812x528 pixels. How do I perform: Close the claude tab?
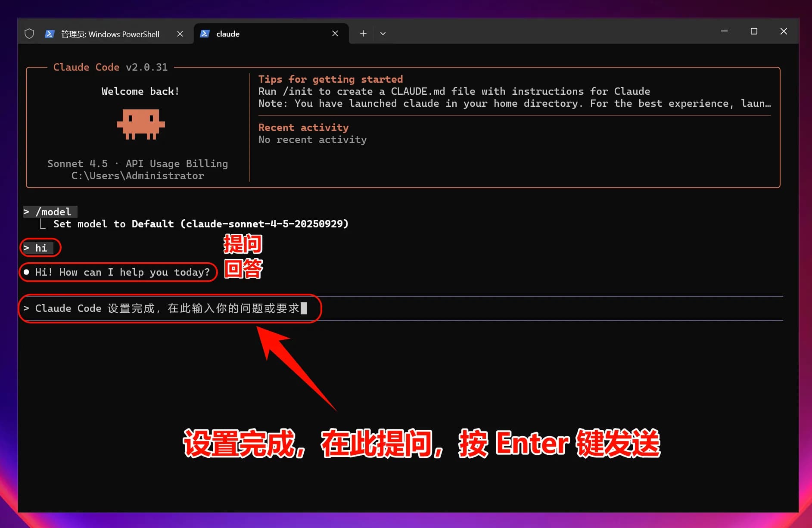pos(335,34)
